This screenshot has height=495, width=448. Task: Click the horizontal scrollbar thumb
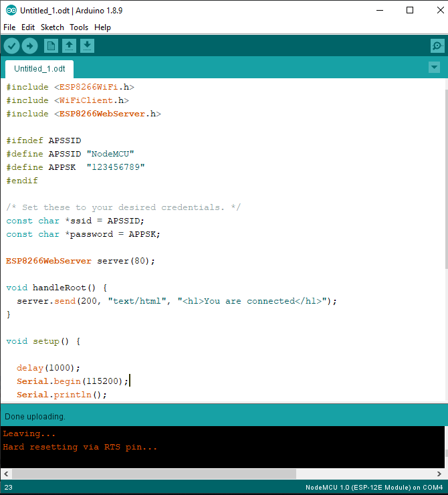[154, 474]
